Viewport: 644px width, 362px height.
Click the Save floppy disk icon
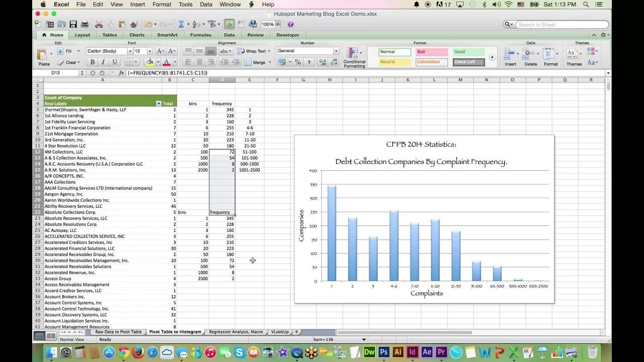coord(73,24)
